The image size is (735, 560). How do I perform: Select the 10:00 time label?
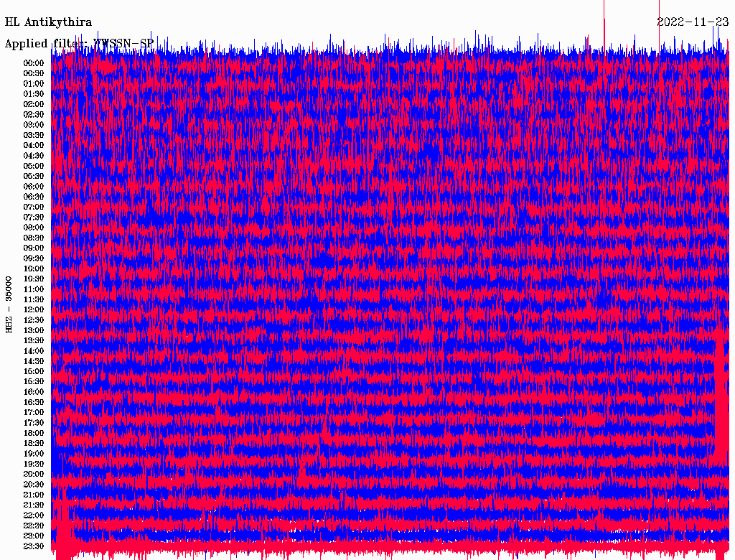click(34, 269)
